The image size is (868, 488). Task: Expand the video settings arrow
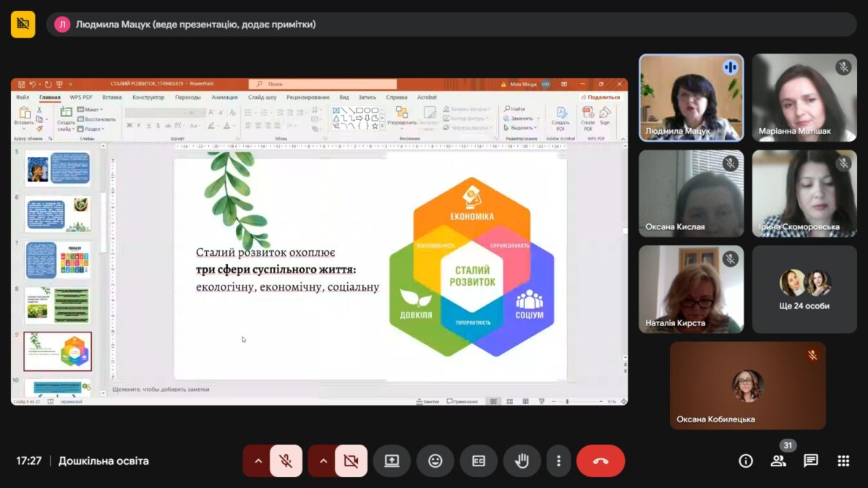point(323,461)
